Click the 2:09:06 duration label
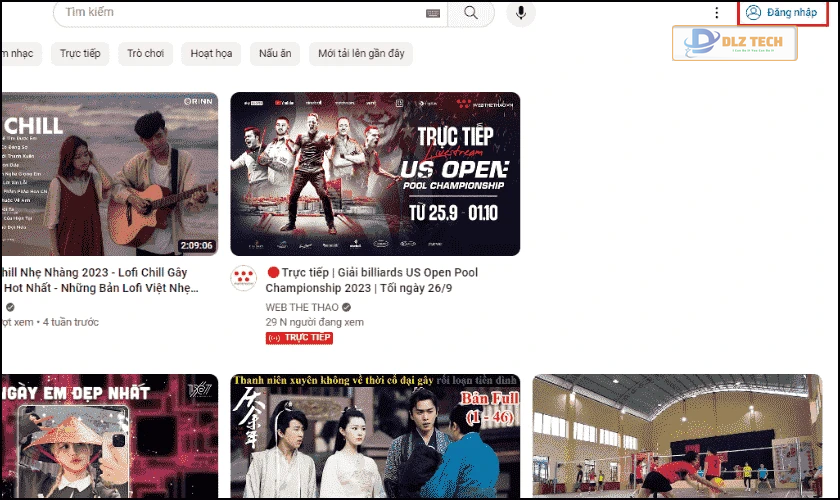Image resolution: width=840 pixels, height=500 pixels. 196,245
